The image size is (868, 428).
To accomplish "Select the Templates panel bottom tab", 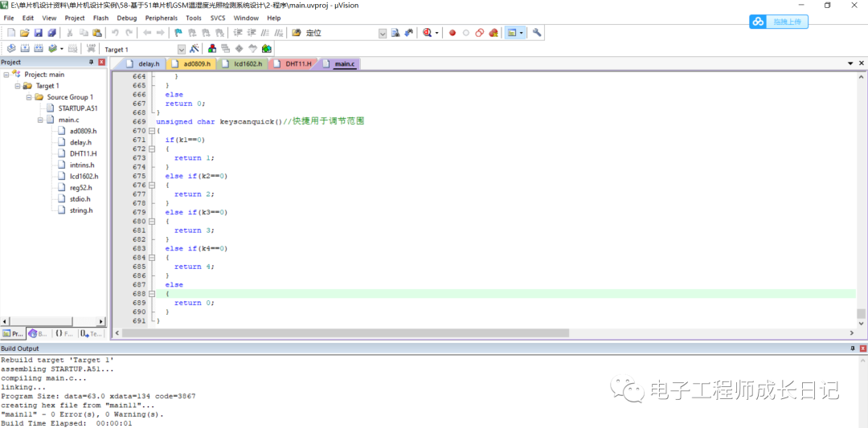I will [x=91, y=333].
